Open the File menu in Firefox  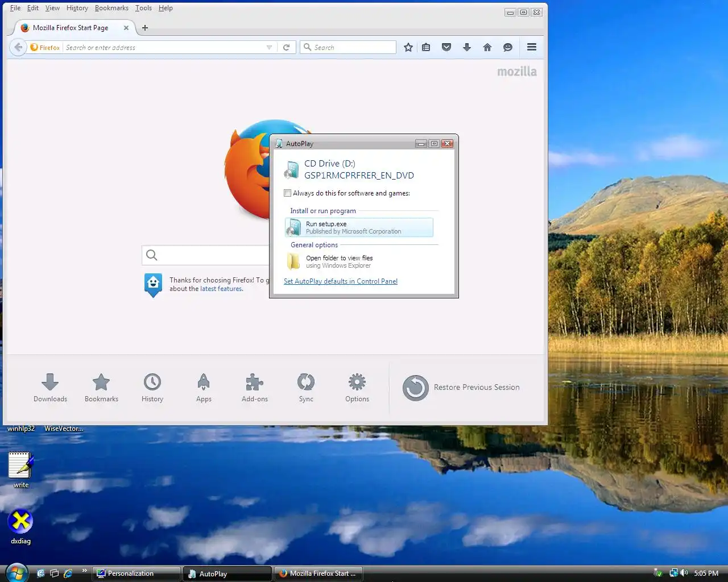coord(15,8)
